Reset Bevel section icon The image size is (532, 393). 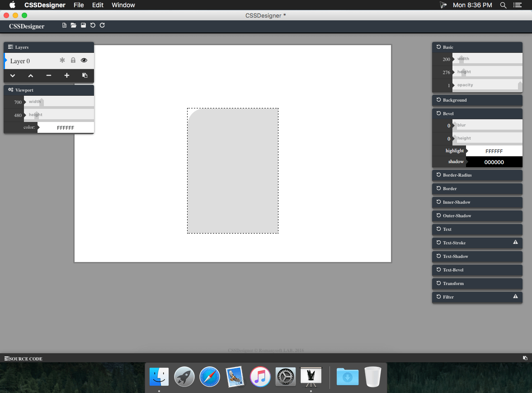438,113
